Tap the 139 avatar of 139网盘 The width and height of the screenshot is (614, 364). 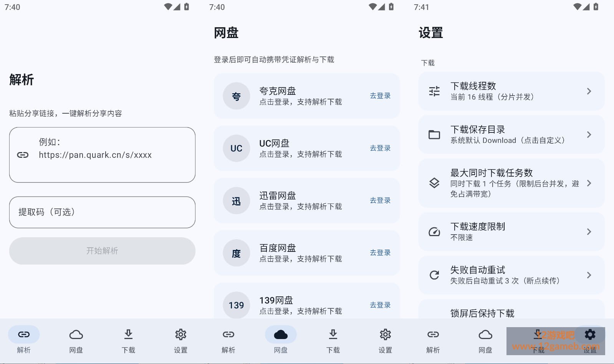tap(236, 305)
